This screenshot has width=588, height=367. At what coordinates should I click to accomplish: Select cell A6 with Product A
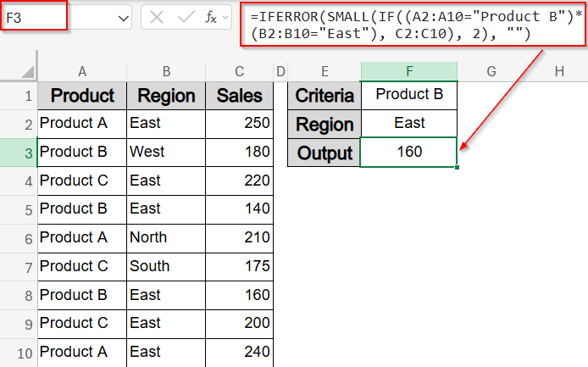(82, 238)
